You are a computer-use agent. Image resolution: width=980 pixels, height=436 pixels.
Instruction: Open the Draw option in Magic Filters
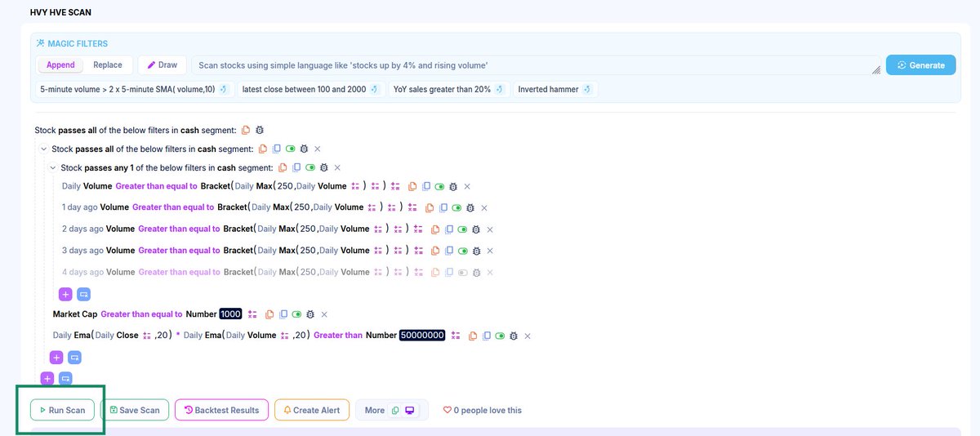(163, 65)
